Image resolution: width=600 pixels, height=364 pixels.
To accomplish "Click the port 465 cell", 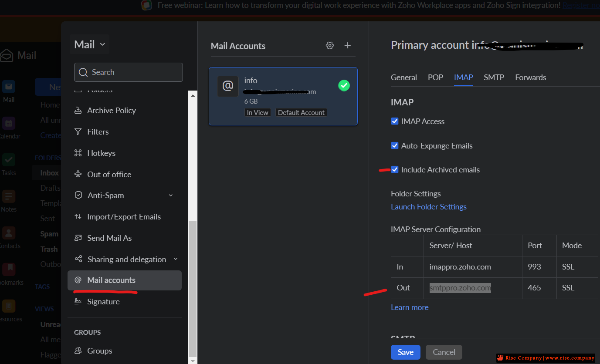I will pos(539,288).
